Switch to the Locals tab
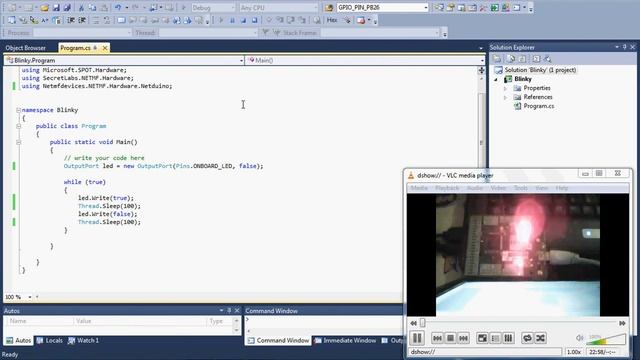 (50, 340)
